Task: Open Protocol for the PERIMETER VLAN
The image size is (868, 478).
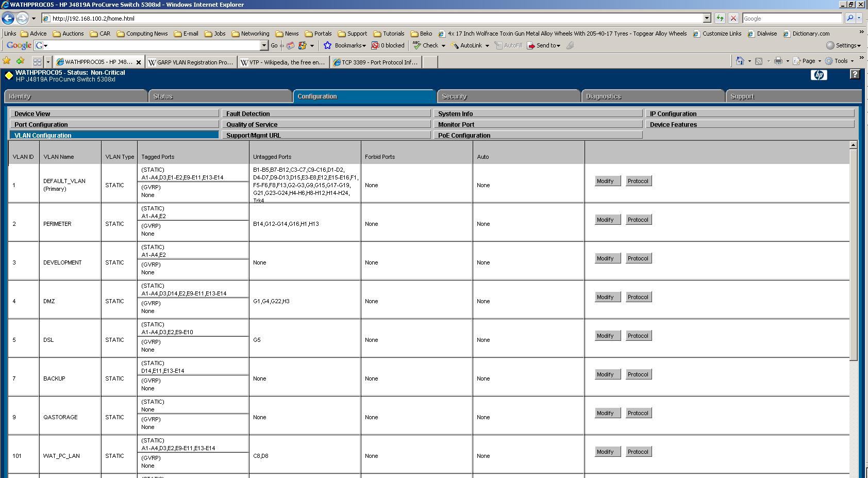Action: click(639, 220)
